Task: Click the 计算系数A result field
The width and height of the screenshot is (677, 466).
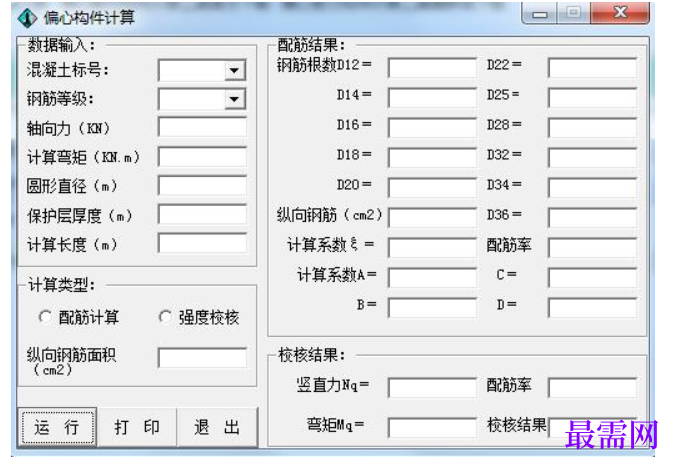Action: tap(433, 278)
